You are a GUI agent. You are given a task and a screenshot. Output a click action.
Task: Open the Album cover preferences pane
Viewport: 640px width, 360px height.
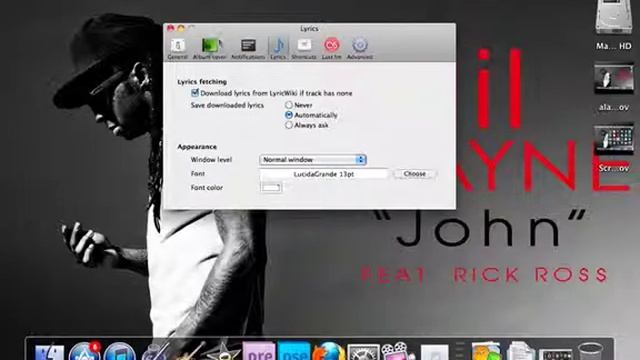(209, 49)
